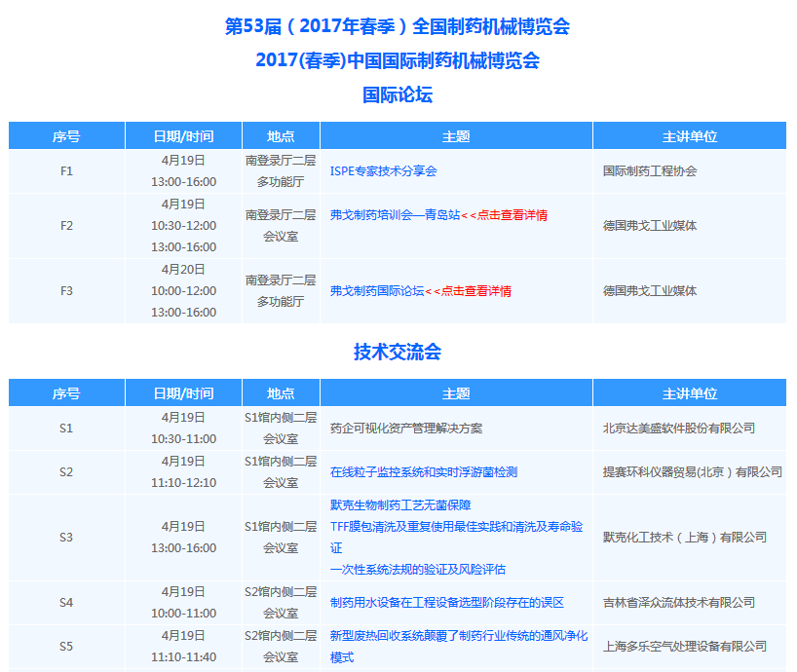Open the 在线粒子监控系统和实时浮游菌检测 link

pos(423,472)
